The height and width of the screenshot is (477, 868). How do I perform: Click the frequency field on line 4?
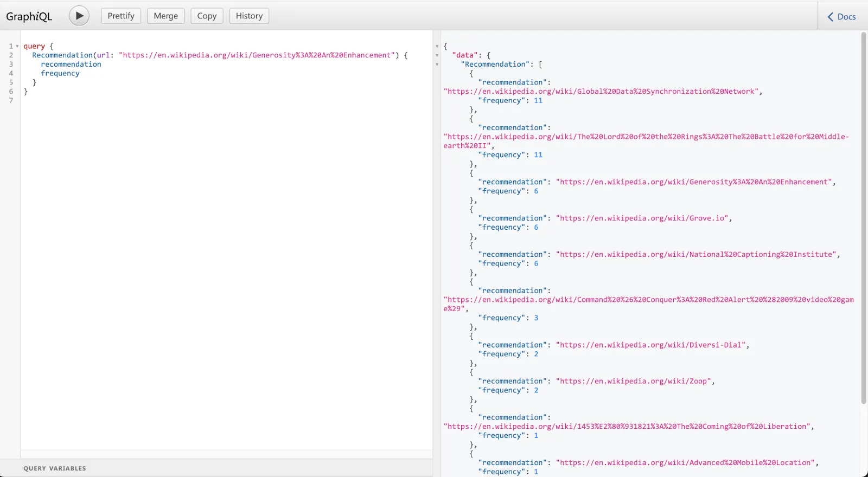(x=60, y=74)
